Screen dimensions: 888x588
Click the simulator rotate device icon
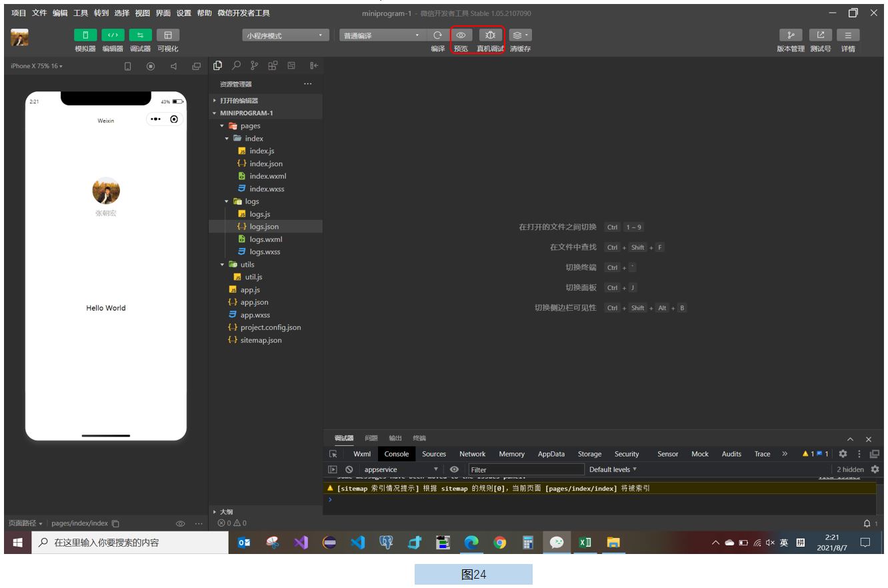click(x=128, y=66)
